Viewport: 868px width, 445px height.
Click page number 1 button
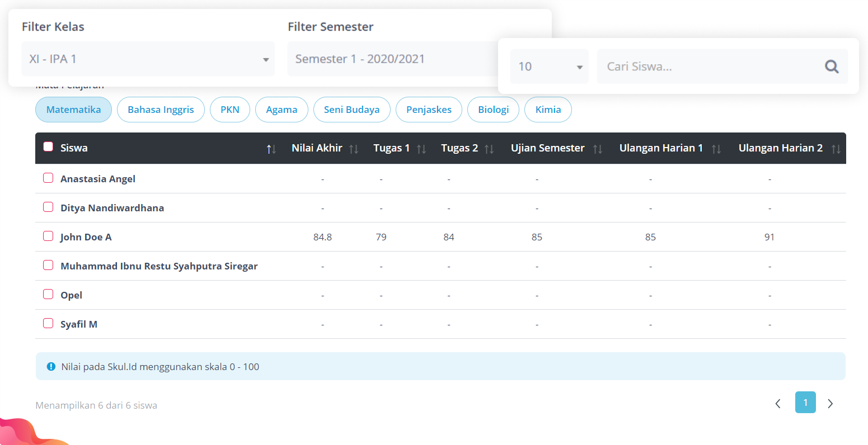click(x=805, y=403)
